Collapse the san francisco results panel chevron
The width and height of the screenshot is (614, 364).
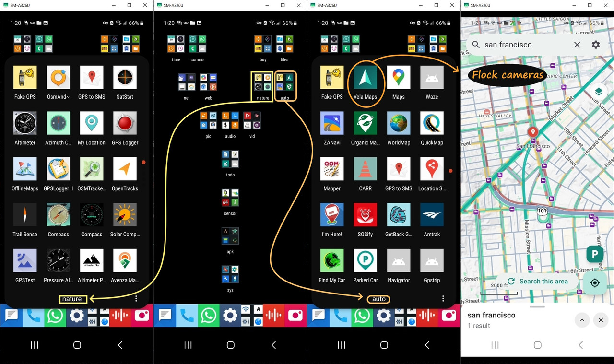pos(582,320)
